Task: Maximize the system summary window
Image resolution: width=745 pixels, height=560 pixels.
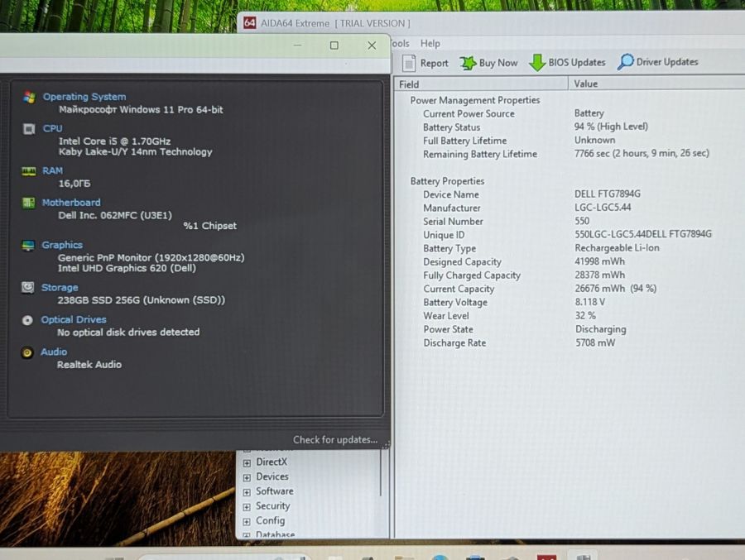Action: pyautogui.click(x=334, y=45)
